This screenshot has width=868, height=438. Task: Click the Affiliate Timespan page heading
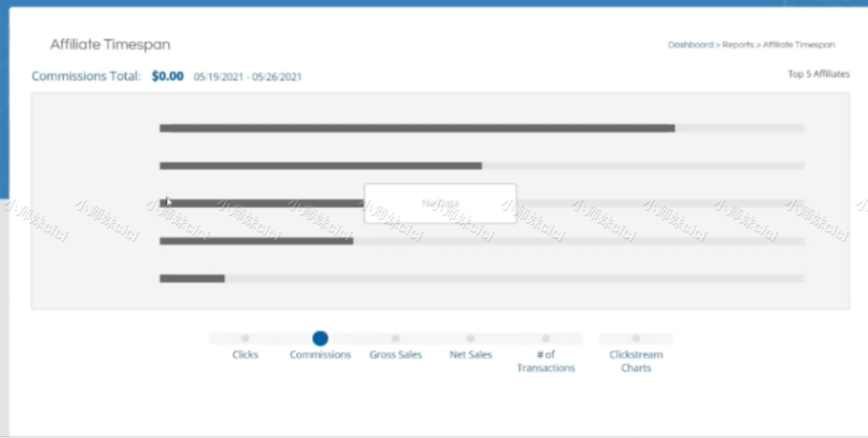(110, 45)
